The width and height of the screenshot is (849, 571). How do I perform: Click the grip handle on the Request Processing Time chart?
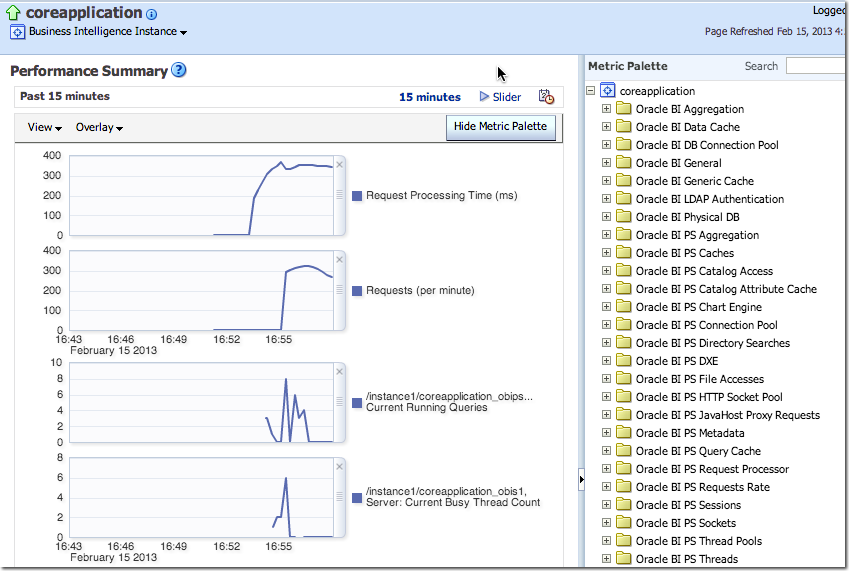[x=339, y=194]
